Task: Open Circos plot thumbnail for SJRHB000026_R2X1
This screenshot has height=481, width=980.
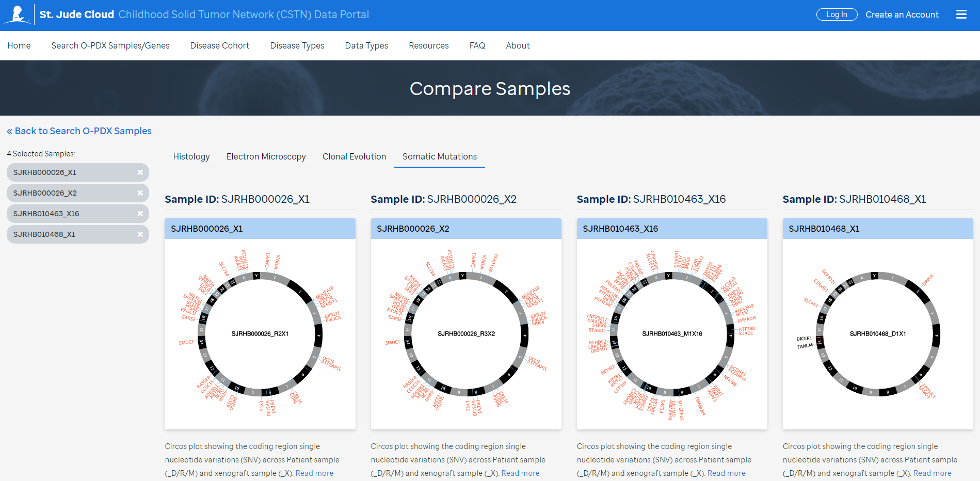Action: [260, 334]
